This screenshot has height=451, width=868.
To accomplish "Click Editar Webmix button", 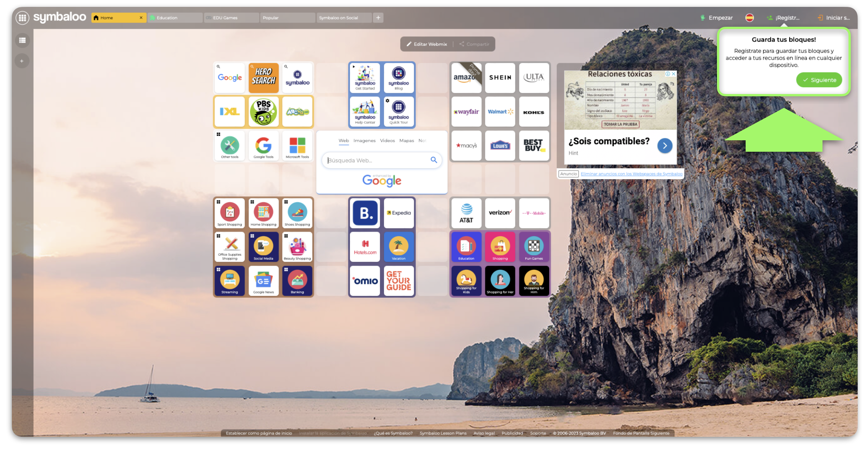I will click(x=427, y=44).
